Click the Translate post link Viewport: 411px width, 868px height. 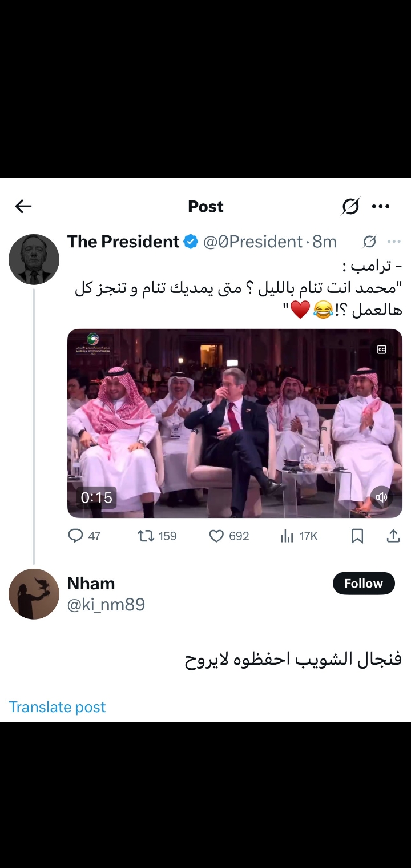pos(57,707)
